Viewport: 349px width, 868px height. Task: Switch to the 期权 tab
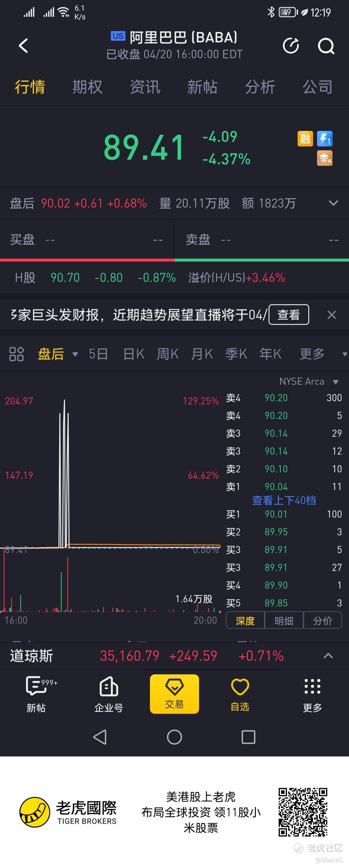point(87,87)
